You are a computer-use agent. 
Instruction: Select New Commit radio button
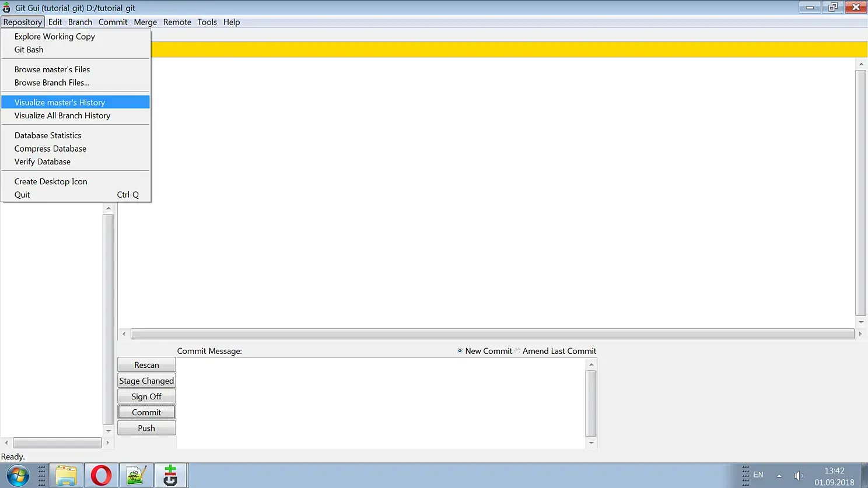point(460,351)
